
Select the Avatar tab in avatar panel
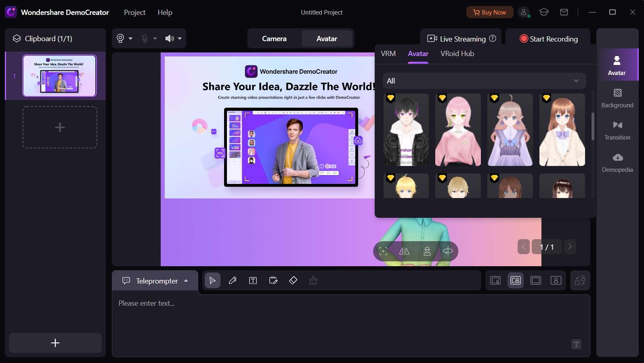tap(418, 54)
